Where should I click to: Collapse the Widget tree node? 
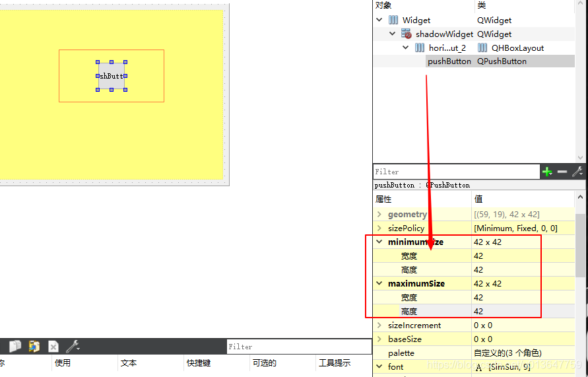pyautogui.click(x=379, y=20)
